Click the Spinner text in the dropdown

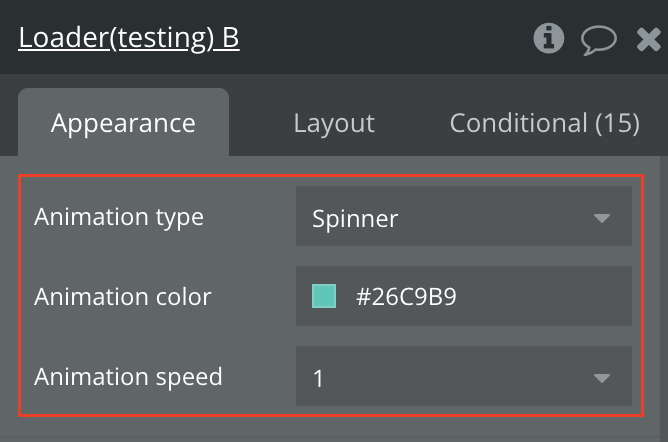click(x=355, y=217)
